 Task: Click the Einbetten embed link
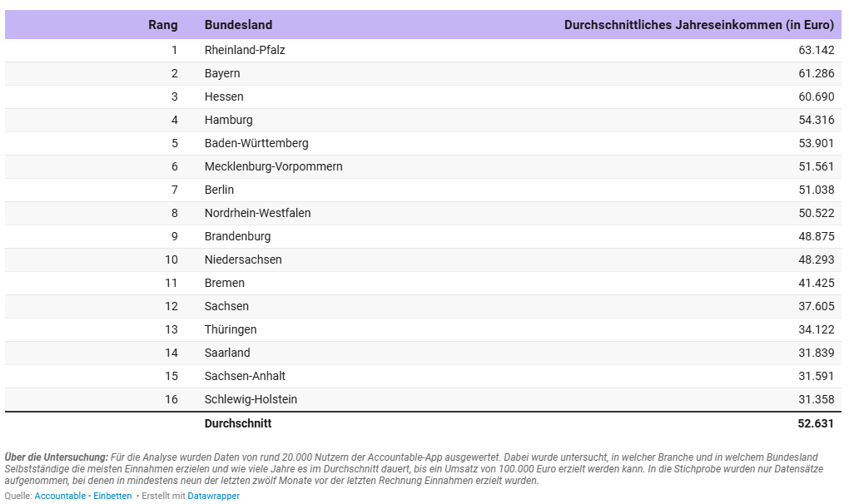click(112, 496)
